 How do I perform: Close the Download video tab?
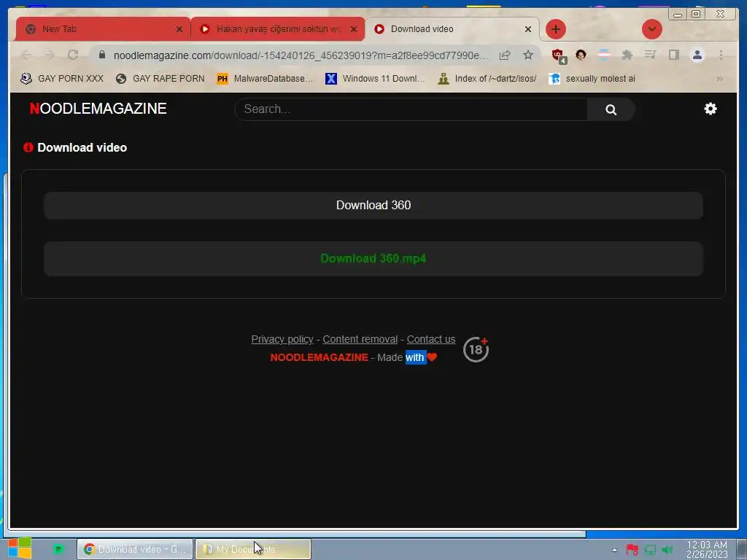coord(528,29)
